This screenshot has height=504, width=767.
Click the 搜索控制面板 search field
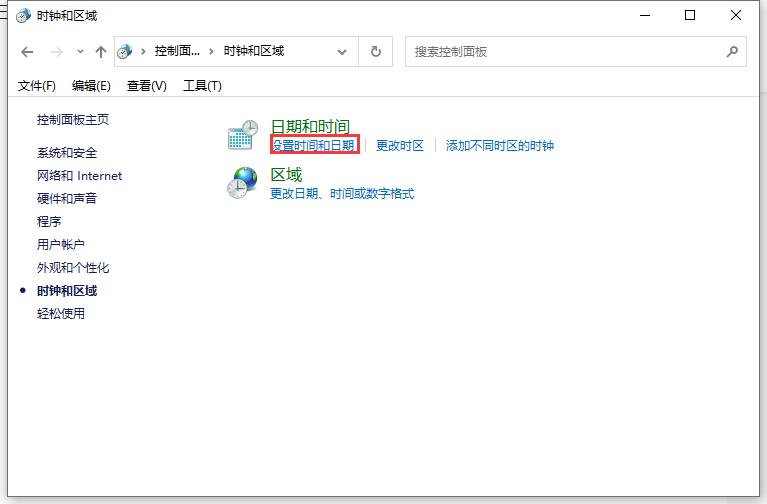coord(576,51)
